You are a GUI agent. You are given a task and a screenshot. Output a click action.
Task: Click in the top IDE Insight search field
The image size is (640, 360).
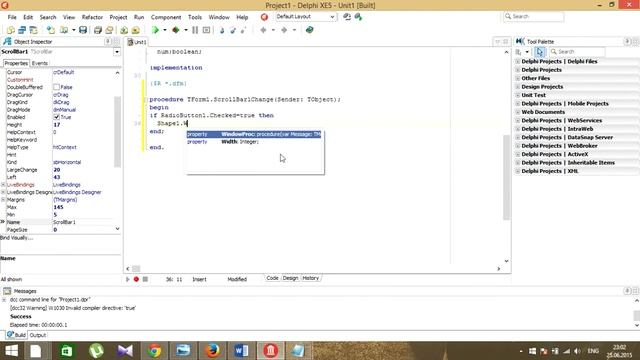(x=533, y=16)
